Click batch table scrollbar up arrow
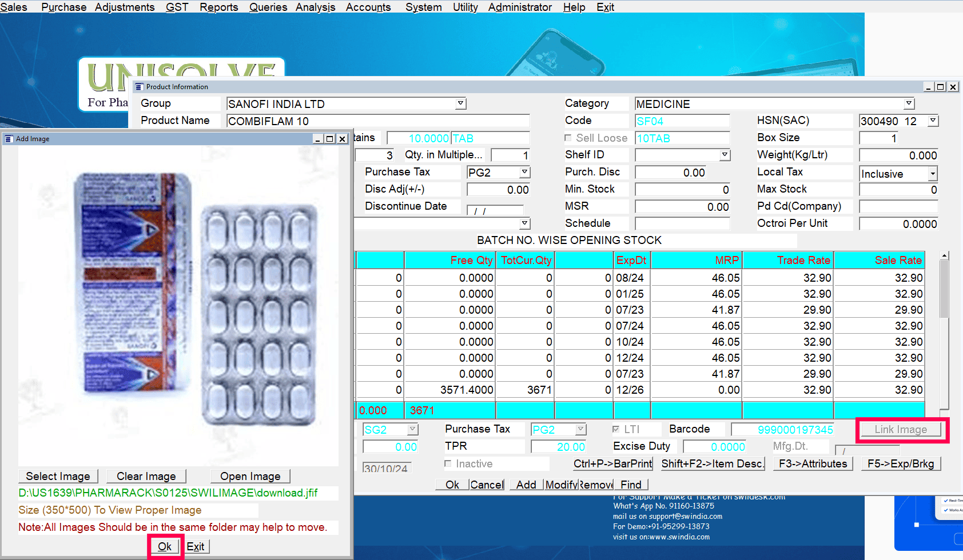The width and height of the screenshot is (963, 560). click(945, 255)
